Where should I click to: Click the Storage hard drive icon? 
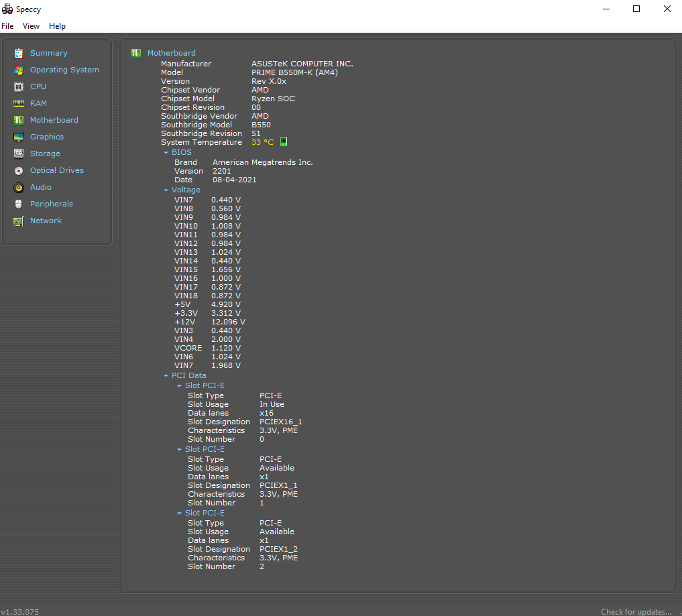[19, 153]
